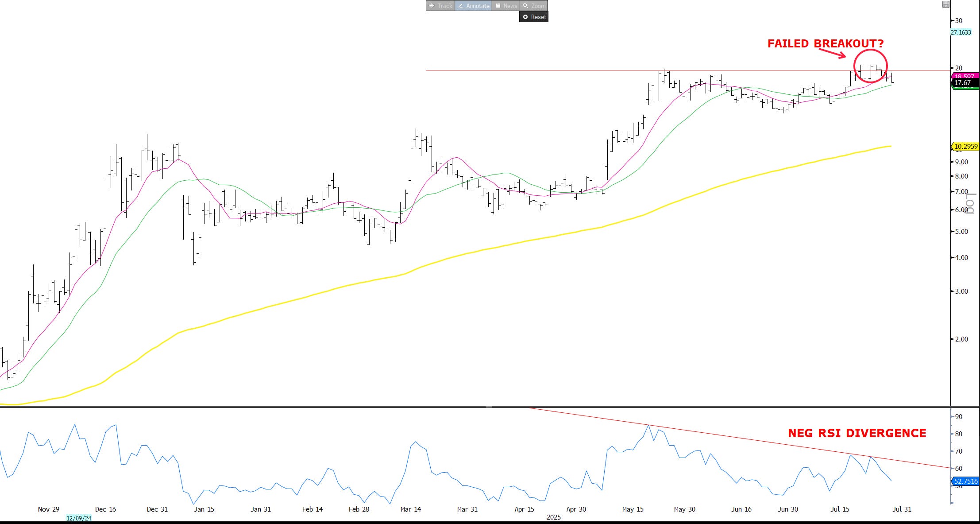Viewport: 980px width, 524px height.
Task: Click the 12/09/24 date marker on time axis
Action: point(79,518)
